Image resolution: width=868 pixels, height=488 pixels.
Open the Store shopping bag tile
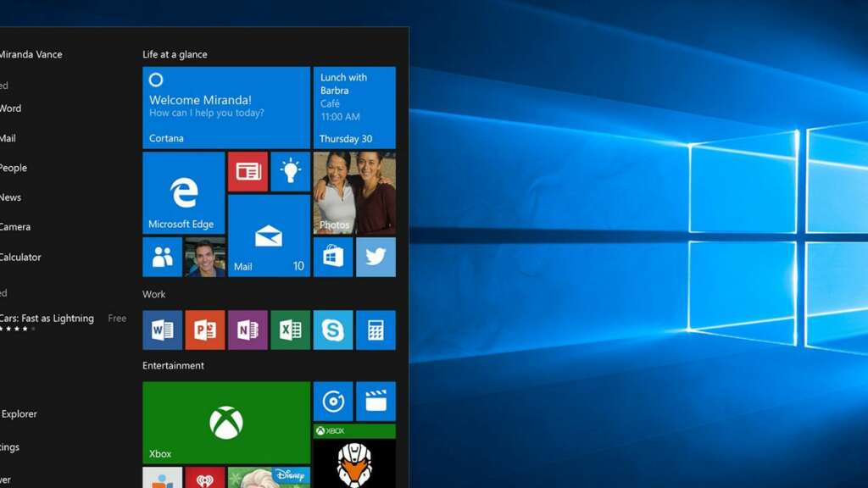click(332, 257)
